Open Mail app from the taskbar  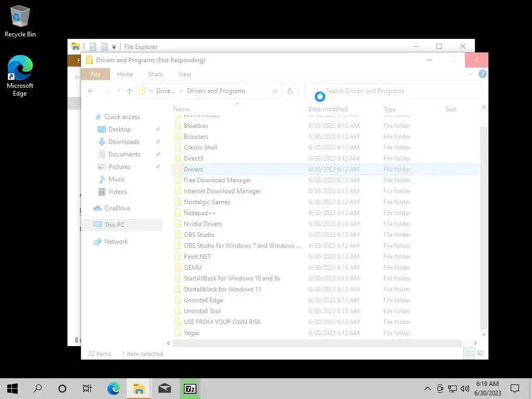coord(165,389)
